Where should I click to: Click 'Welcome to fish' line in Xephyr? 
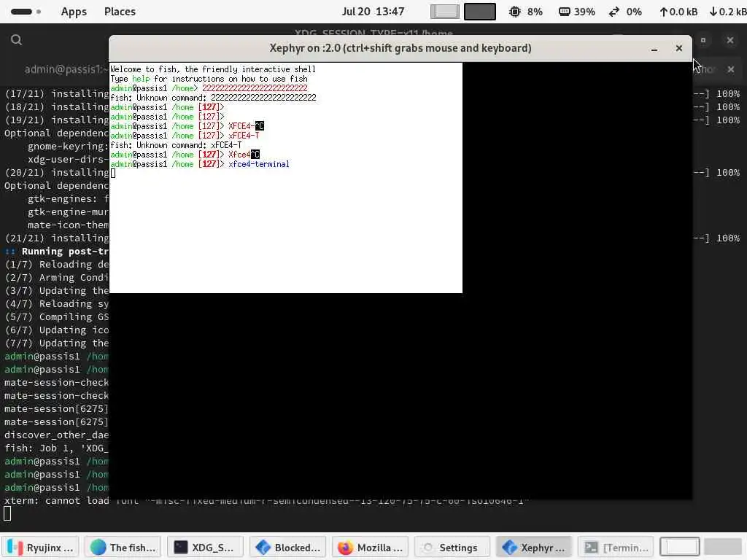213,69
